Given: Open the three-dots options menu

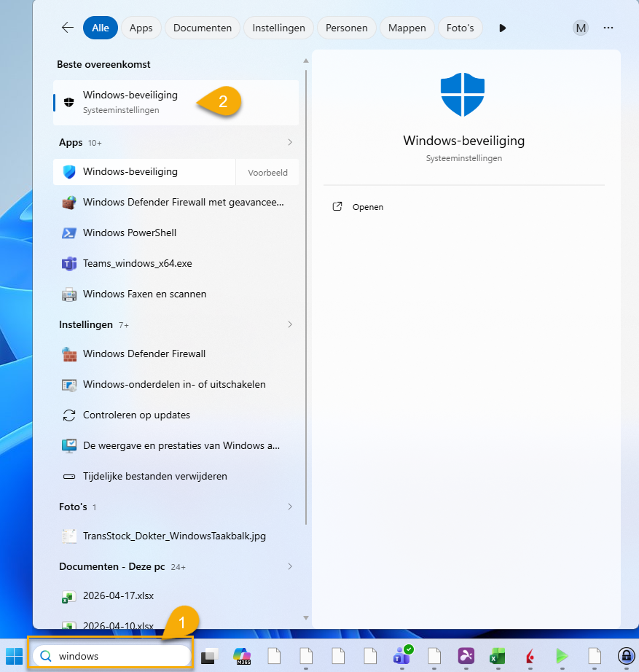Looking at the screenshot, I should tap(608, 28).
